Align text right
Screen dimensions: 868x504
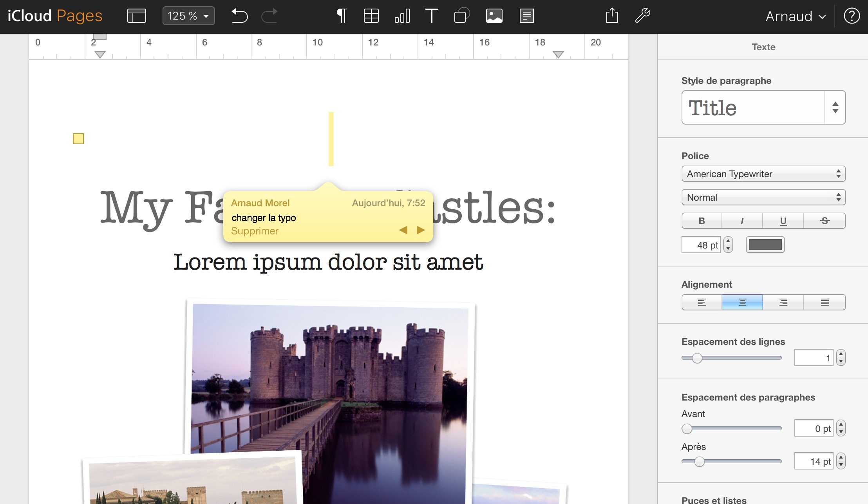783,302
